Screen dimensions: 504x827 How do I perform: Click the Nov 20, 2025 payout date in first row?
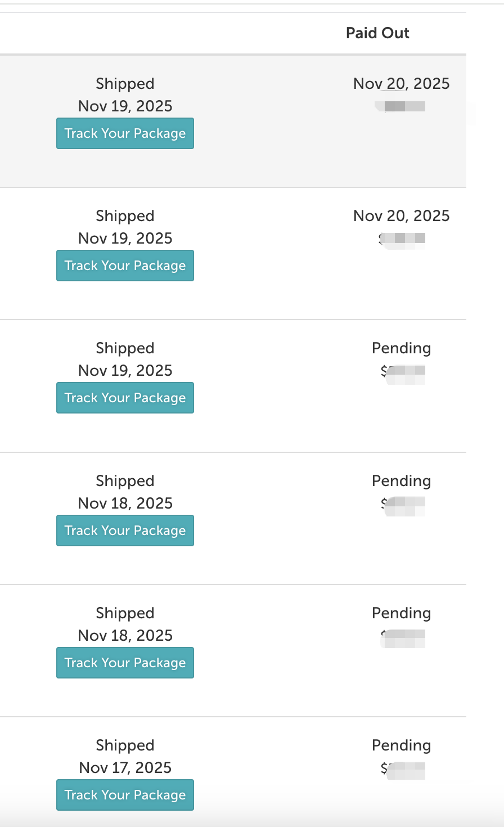click(x=401, y=84)
